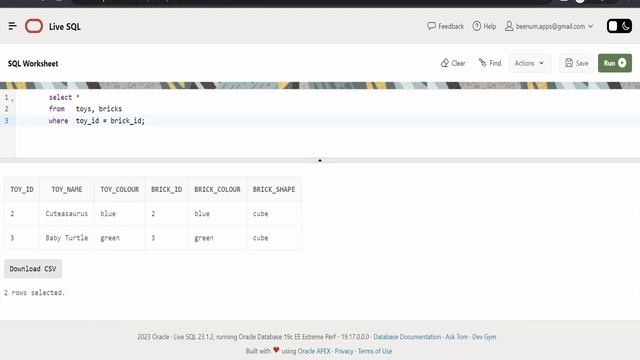Collapse code fold arrow on line 1
640x360 pixels.
click(x=12, y=99)
